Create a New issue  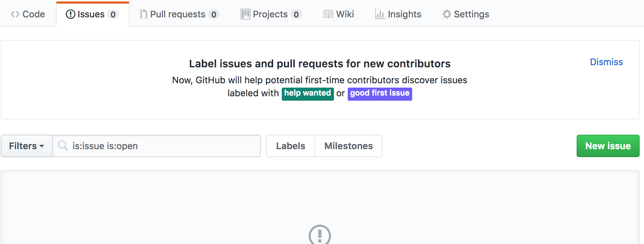tap(608, 146)
